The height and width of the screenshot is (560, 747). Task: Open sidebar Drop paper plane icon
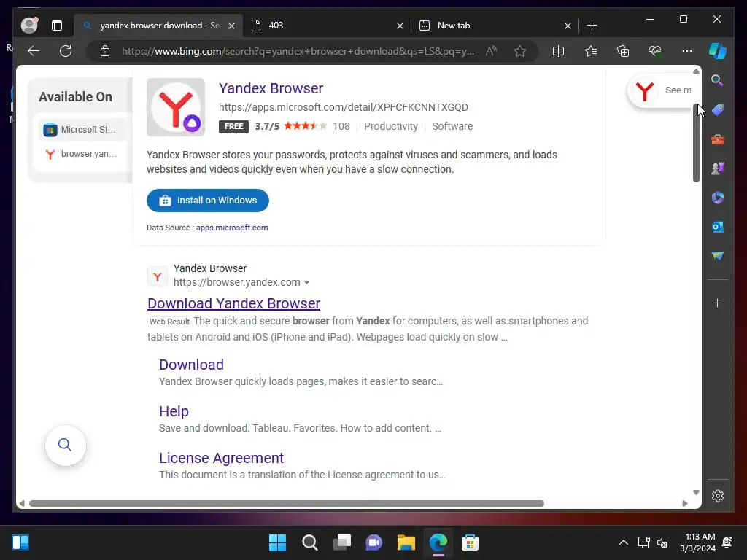click(x=718, y=256)
